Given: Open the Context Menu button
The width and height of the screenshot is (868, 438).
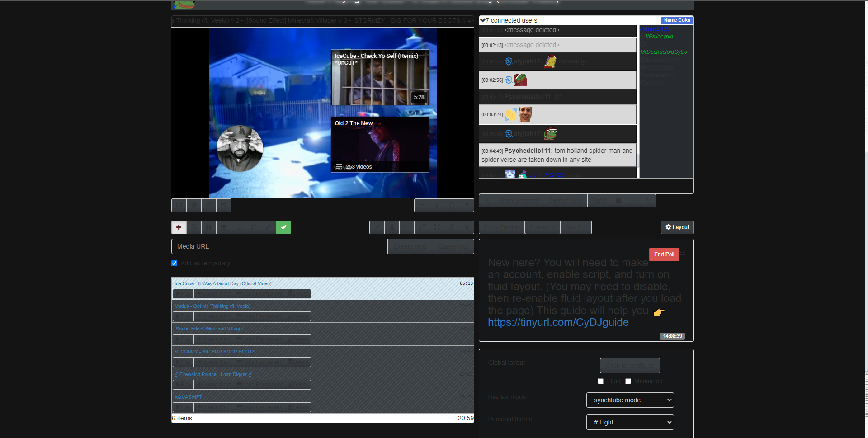Looking at the screenshot, I should (566, 201).
